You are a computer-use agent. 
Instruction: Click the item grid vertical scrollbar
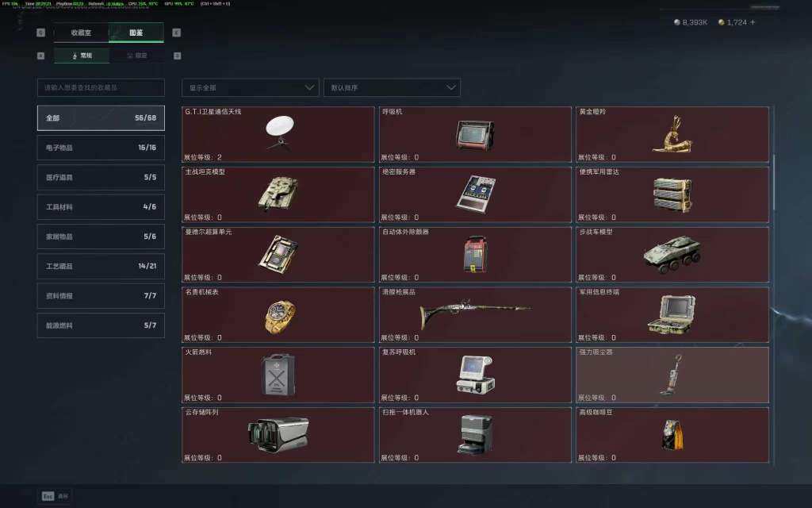774,183
